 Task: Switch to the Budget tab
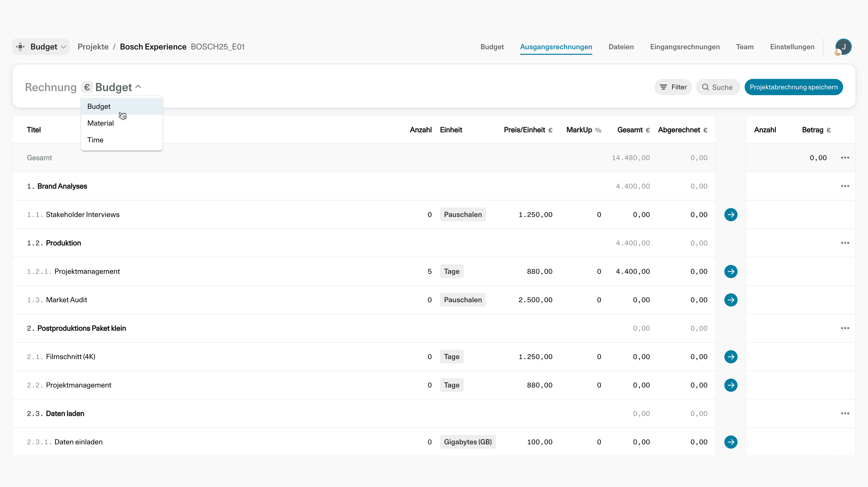492,47
